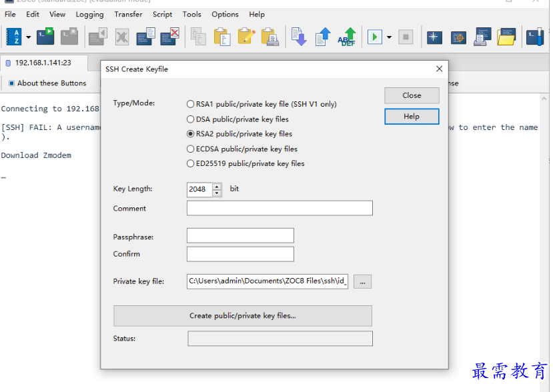Image resolution: width=553 pixels, height=392 pixels.
Task: Click the download blue down-arrow icon
Action: pyautogui.click(x=299, y=37)
